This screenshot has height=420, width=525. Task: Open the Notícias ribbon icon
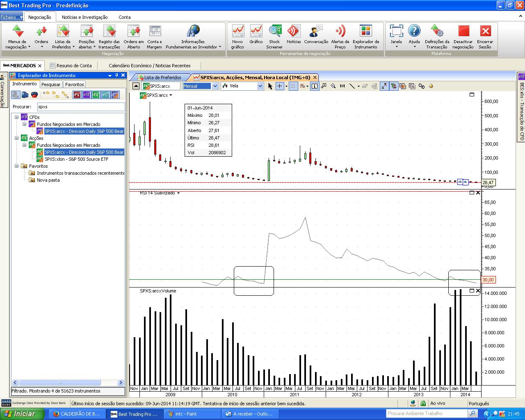pos(294,36)
